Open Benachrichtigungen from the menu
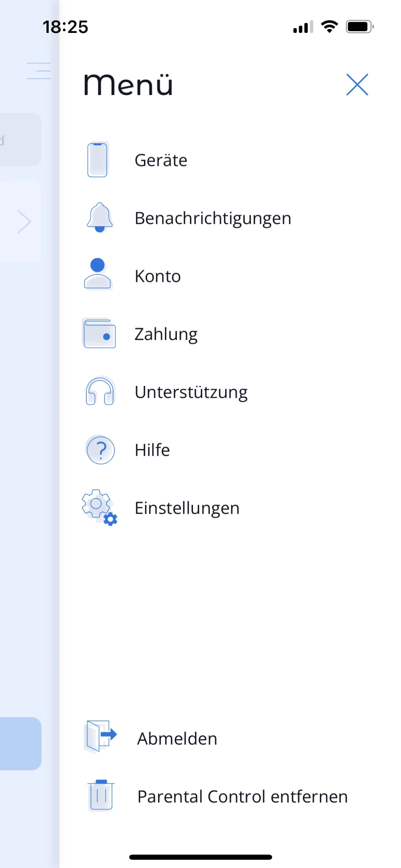 [x=213, y=218]
